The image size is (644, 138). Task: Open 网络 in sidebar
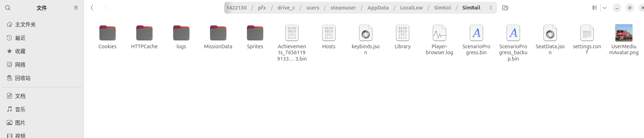(42, 65)
